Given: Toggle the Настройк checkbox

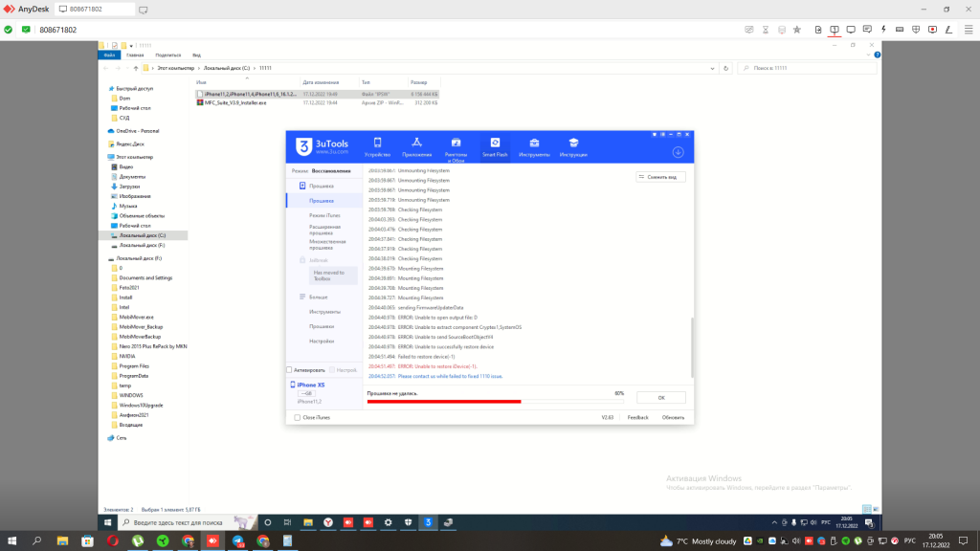Looking at the screenshot, I should tap(332, 370).
